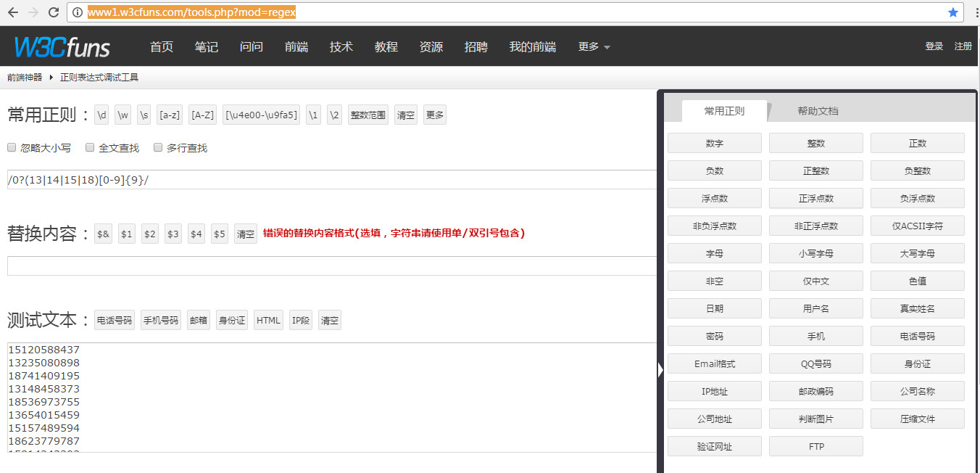The width and height of the screenshot is (980, 473).
Task: Load 手机号码 sample test text
Action: (x=160, y=320)
